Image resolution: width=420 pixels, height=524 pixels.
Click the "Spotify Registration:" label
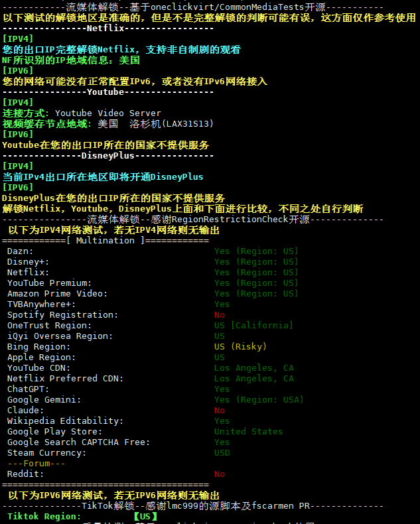click(x=63, y=315)
